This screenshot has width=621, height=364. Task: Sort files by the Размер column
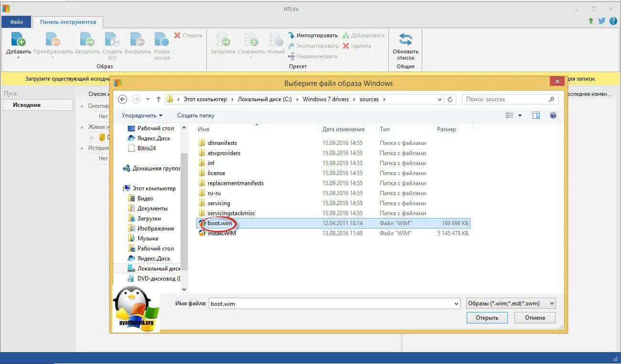coord(446,129)
